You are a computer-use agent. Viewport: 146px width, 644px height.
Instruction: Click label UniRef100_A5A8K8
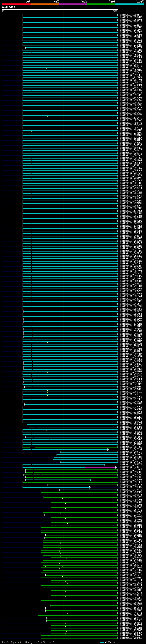131,55
